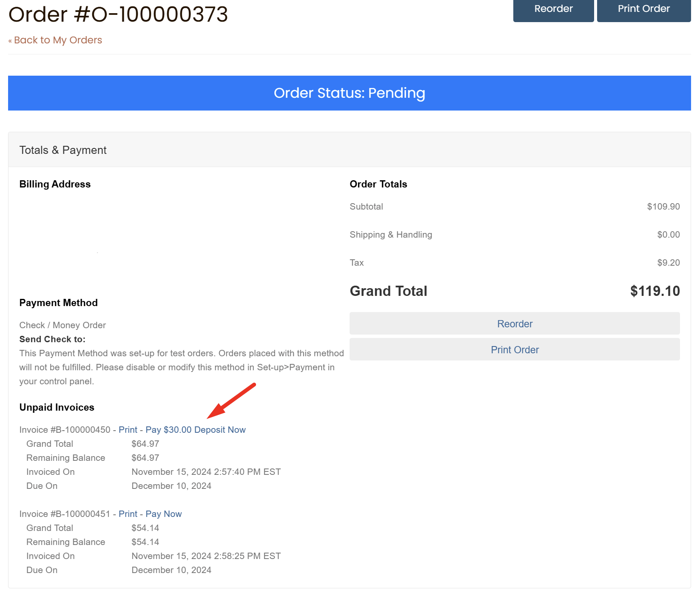Click the Order Totals heading
Image resolution: width=700 pixels, height=596 pixels.
(x=378, y=184)
